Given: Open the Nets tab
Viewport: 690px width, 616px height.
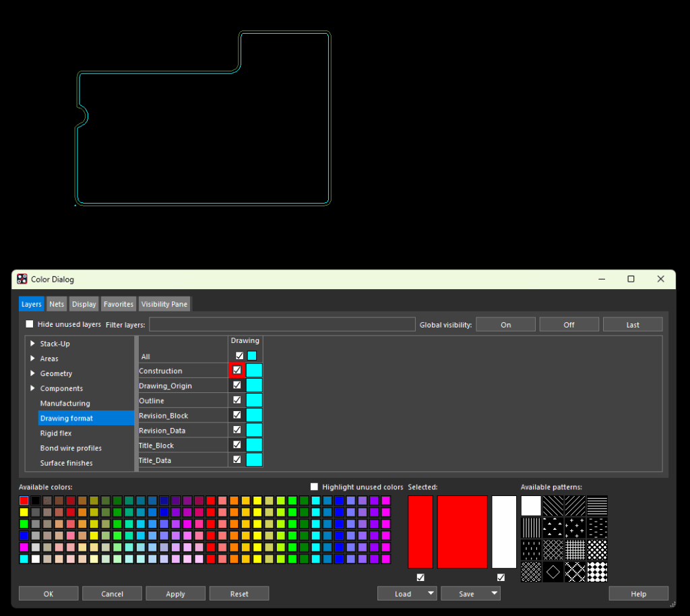Looking at the screenshot, I should click(57, 304).
